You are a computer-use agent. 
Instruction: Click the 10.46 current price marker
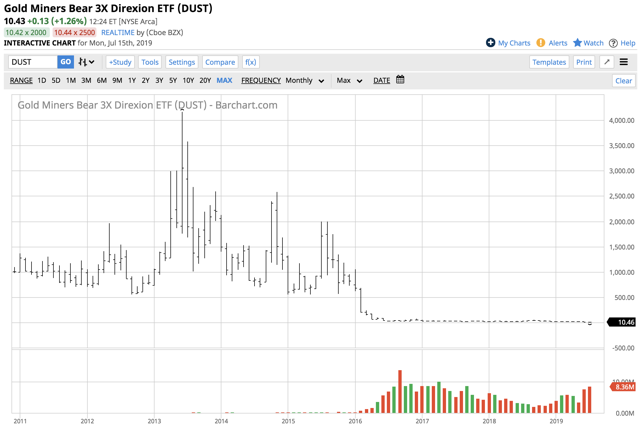pos(622,322)
